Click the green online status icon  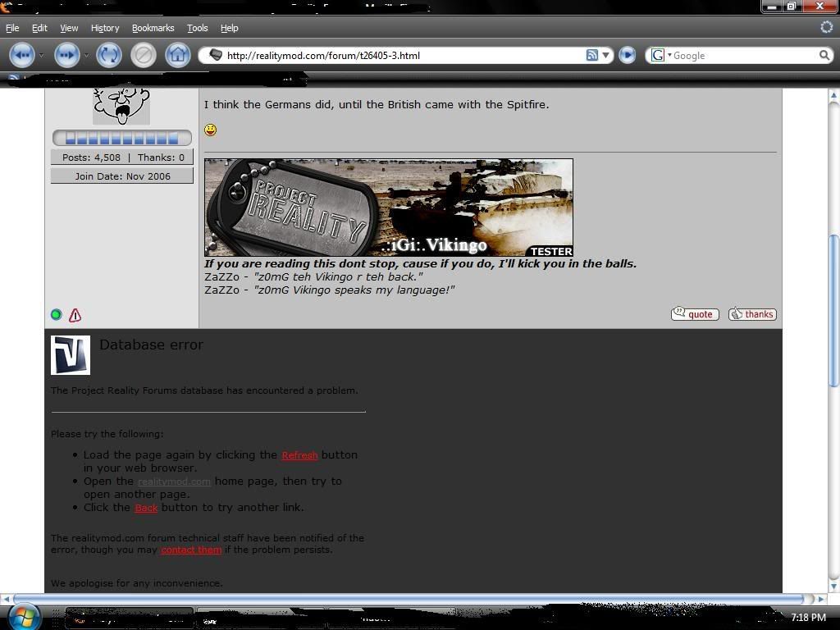click(57, 315)
